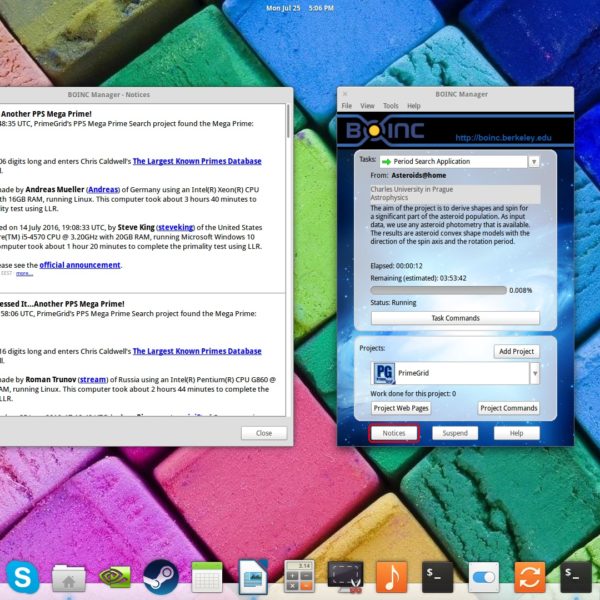The image size is (600, 600).
Task: Open Skype from the dock
Action: [22, 577]
